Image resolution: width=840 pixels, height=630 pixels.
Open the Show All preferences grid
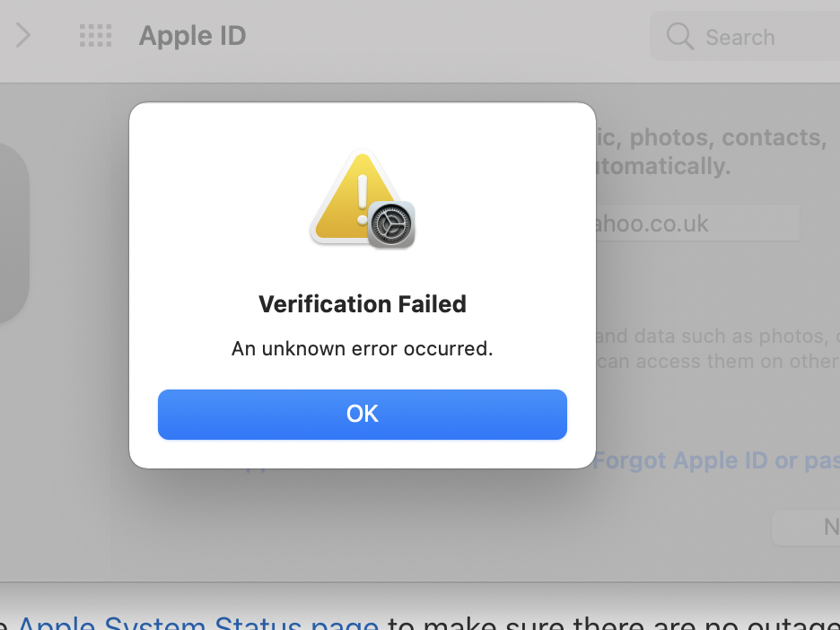(x=95, y=36)
